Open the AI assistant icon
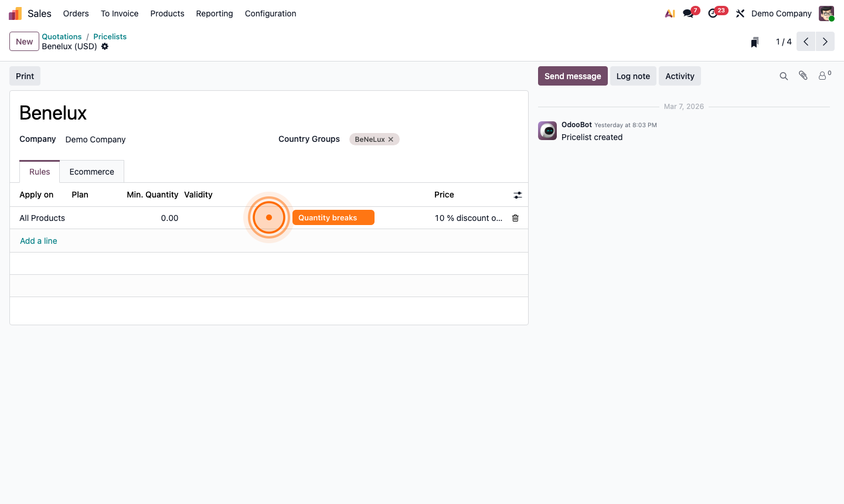Screen dimensions: 844x504 669,13
